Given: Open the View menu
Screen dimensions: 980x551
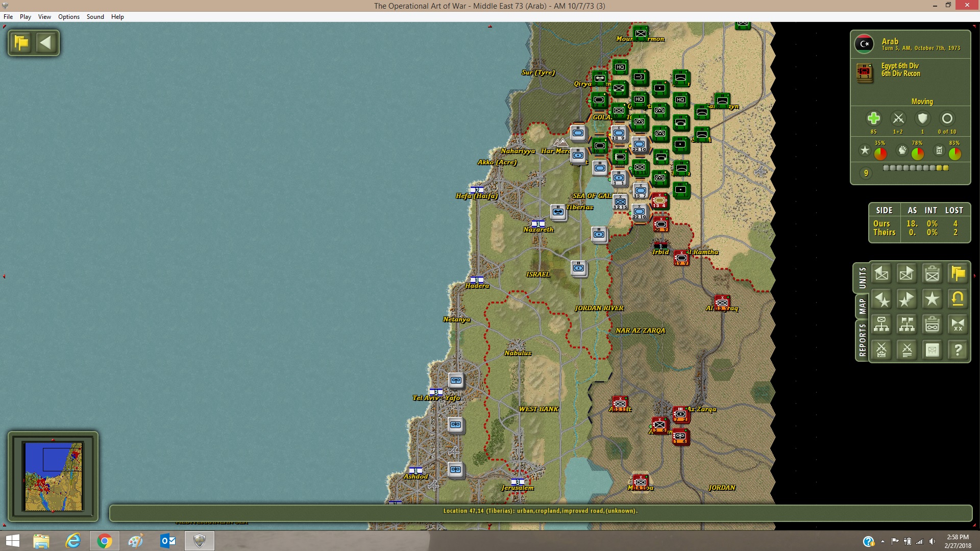Looking at the screenshot, I should pos(44,17).
